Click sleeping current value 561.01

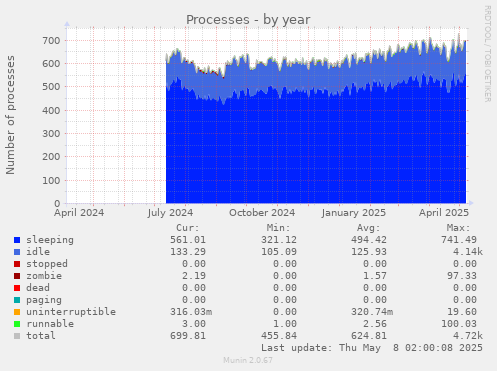[188, 240]
